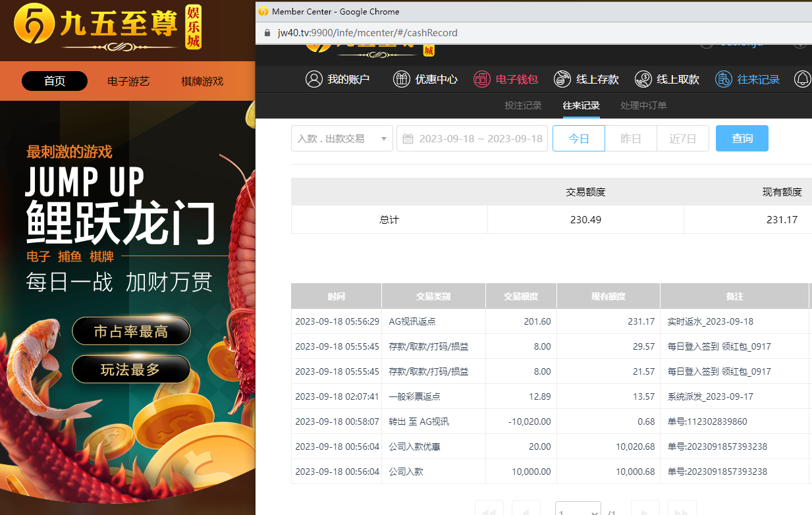The image size is (812, 515).
Task: Click balance 29.57 cell
Action: pyautogui.click(x=644, y=346)
